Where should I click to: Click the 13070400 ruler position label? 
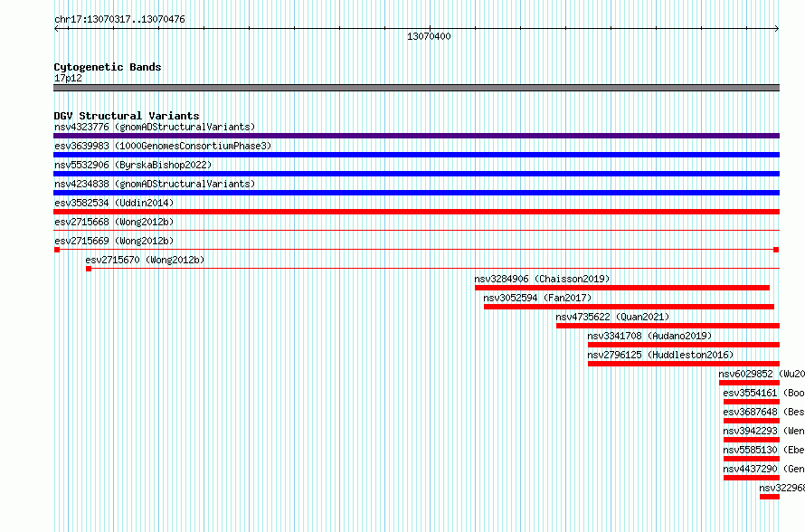[429, 36]
